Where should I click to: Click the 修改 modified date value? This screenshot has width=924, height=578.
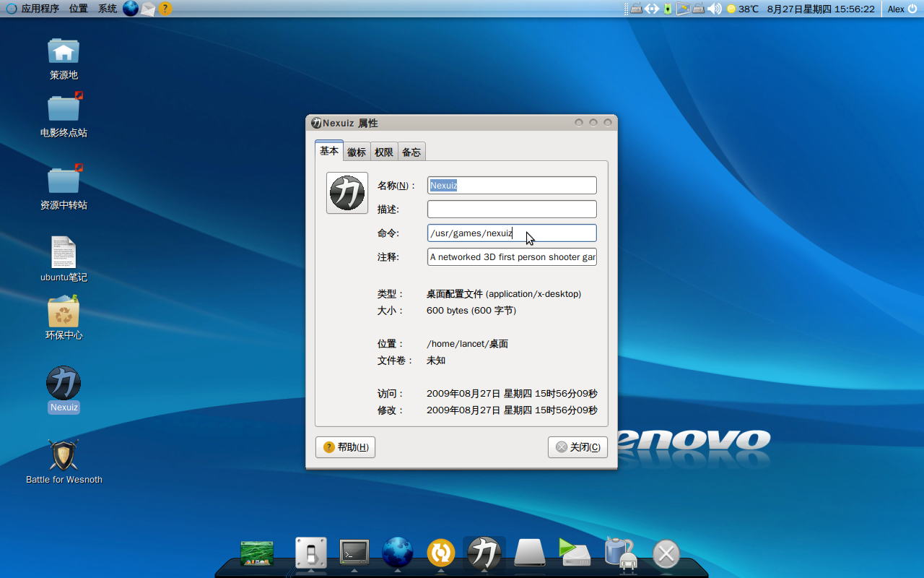tap(512, 410)
